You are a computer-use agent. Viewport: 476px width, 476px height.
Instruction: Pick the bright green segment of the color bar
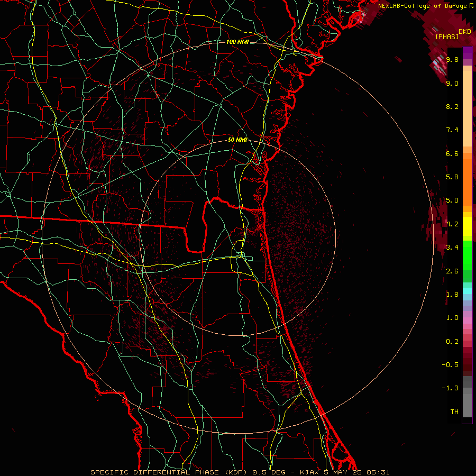tap(467, 255)
